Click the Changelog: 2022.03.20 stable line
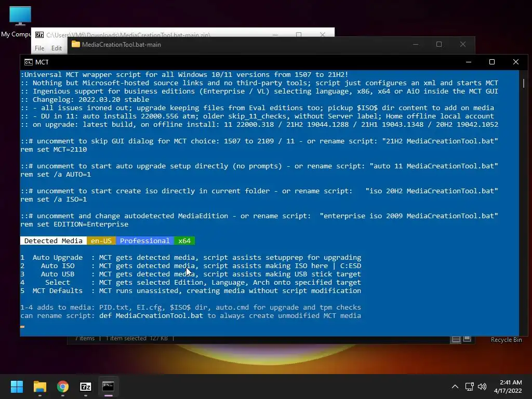Image resolution: width=532 pixels, height=399 pixels. (x=85, y=99)
